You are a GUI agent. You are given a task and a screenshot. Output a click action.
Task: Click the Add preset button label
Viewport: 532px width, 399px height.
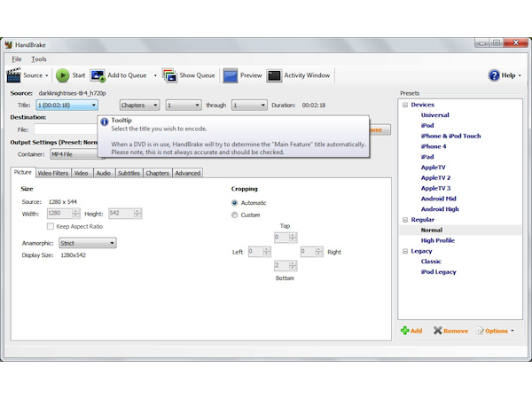tap(417, 331)
